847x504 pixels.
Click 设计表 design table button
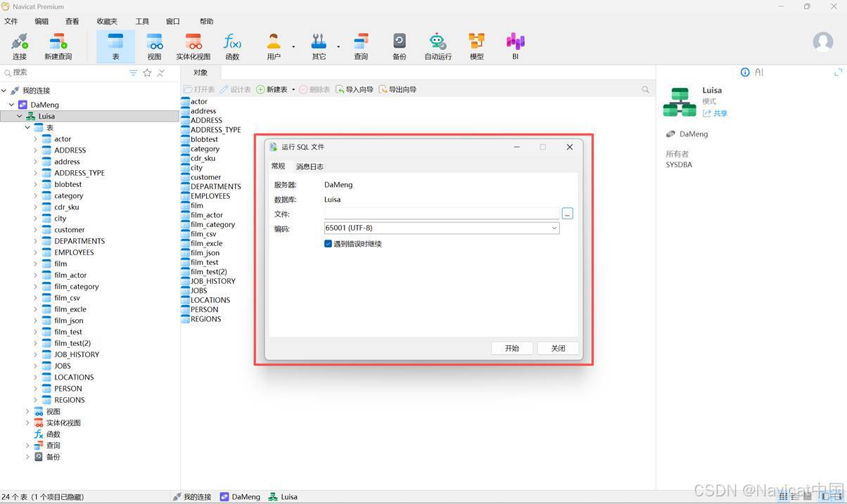235,89
